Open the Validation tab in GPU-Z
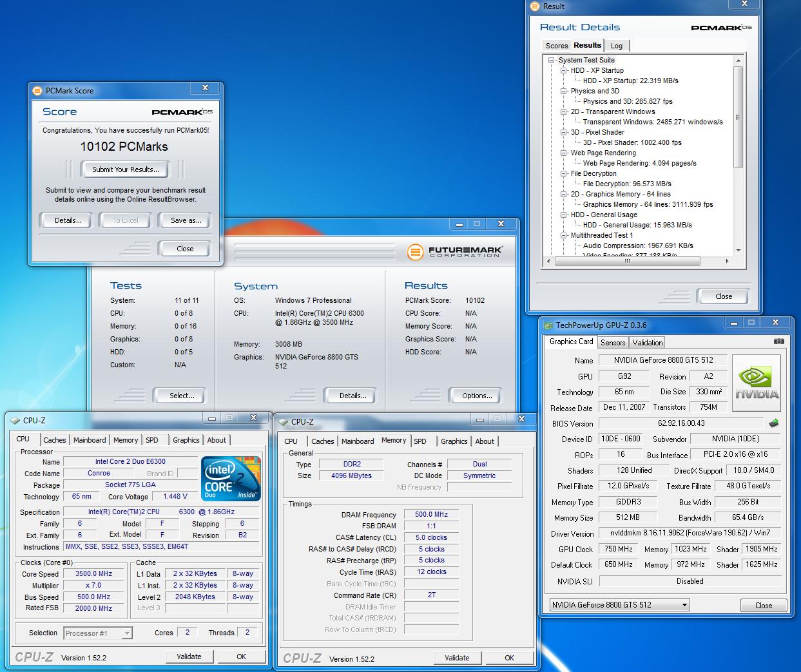 tap(647, 343)
